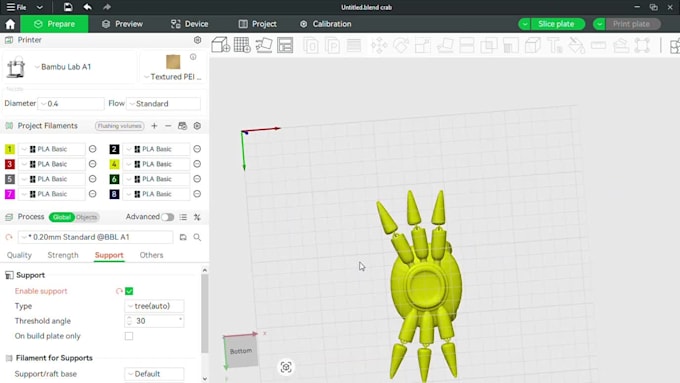
Task: Open the Others settings tab
Action: point(151,255)
